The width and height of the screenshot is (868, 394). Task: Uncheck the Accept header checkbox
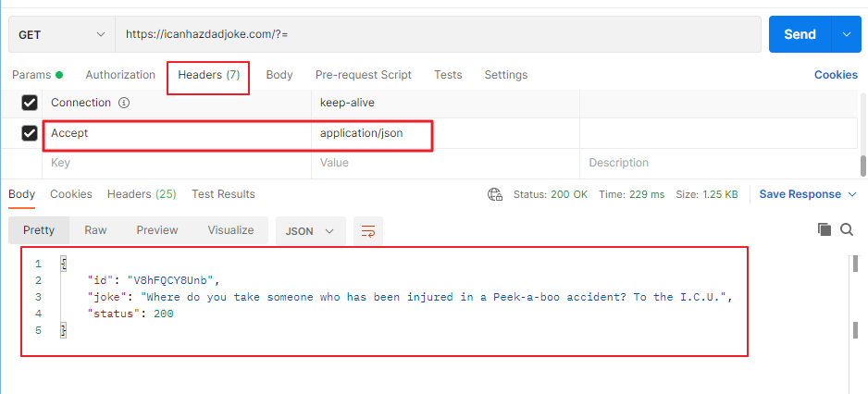[x=30, y=133]
